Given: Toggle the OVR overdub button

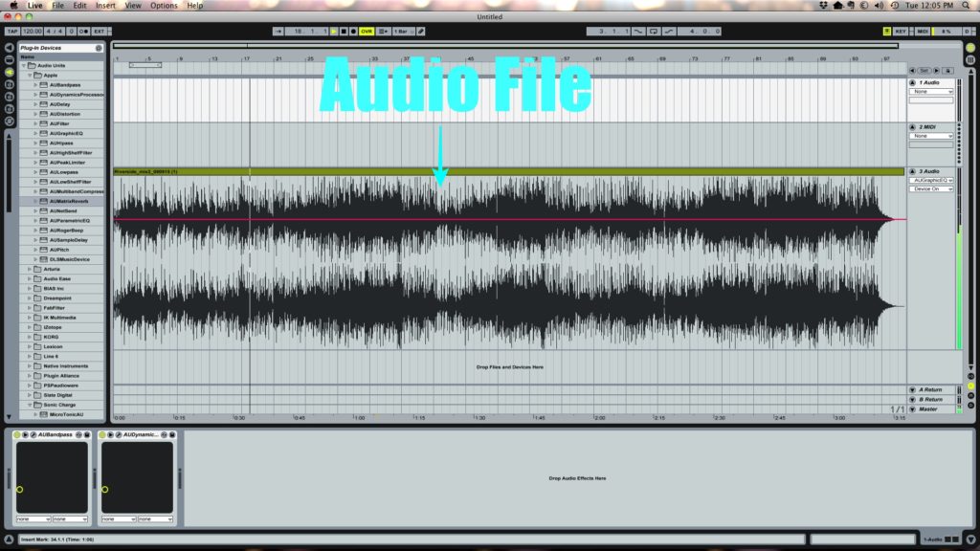Looking at the screenshot, I should pos(367,32).
